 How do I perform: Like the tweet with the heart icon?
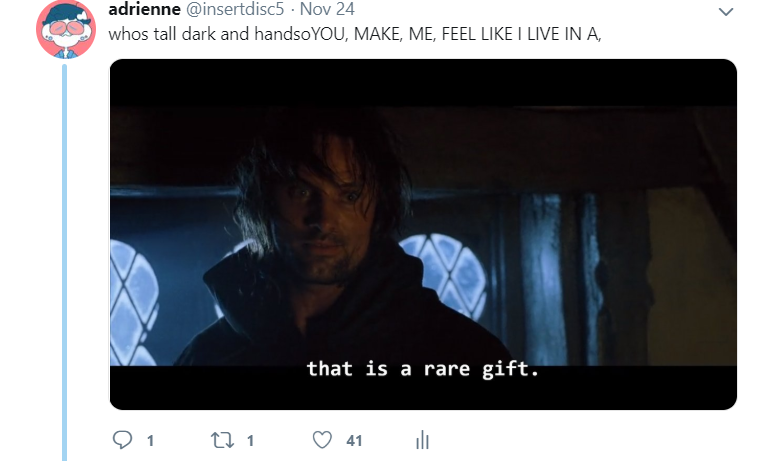coord(322,440)
